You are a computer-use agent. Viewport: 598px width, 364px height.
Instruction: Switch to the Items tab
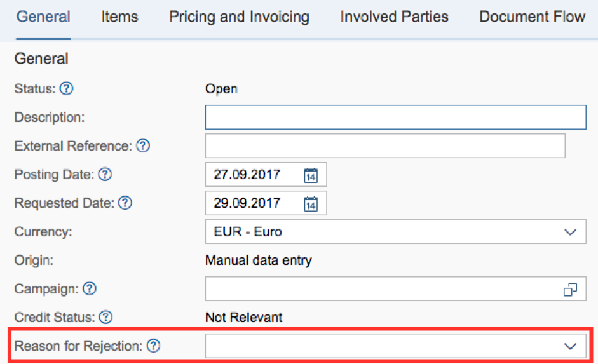click(119, 17)
